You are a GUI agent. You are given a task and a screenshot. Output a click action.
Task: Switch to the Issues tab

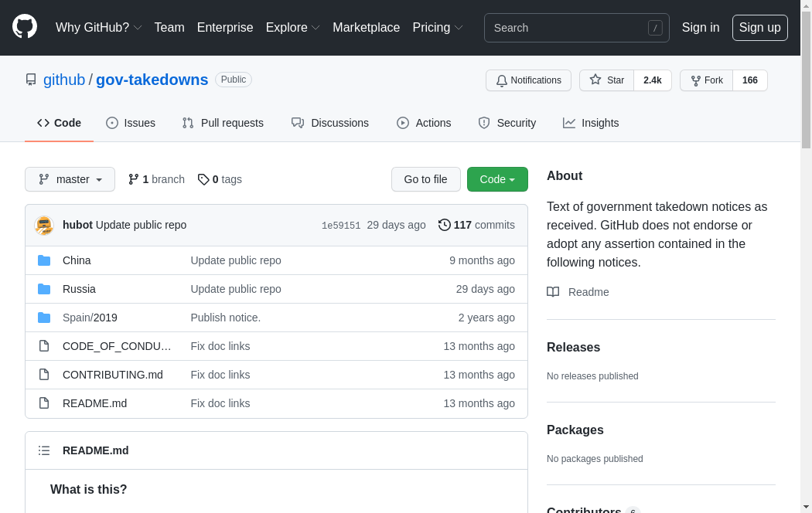coord(131,123)
